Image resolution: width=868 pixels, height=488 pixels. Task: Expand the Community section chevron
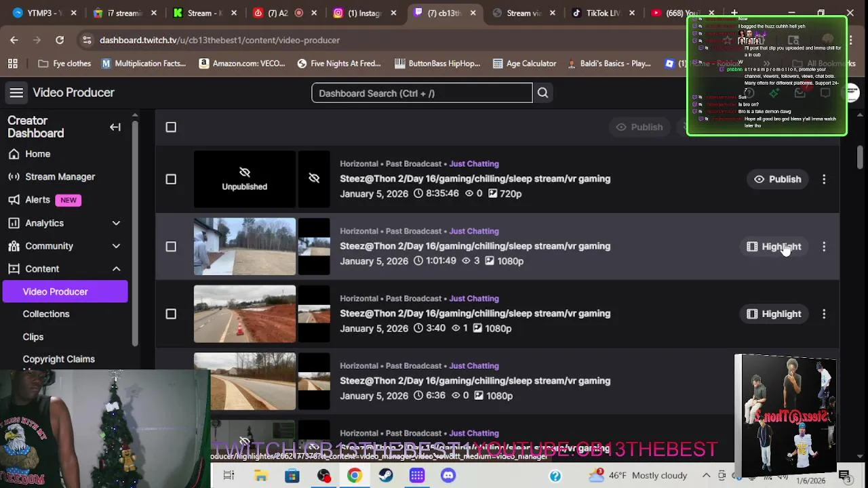tap(116, 246)
